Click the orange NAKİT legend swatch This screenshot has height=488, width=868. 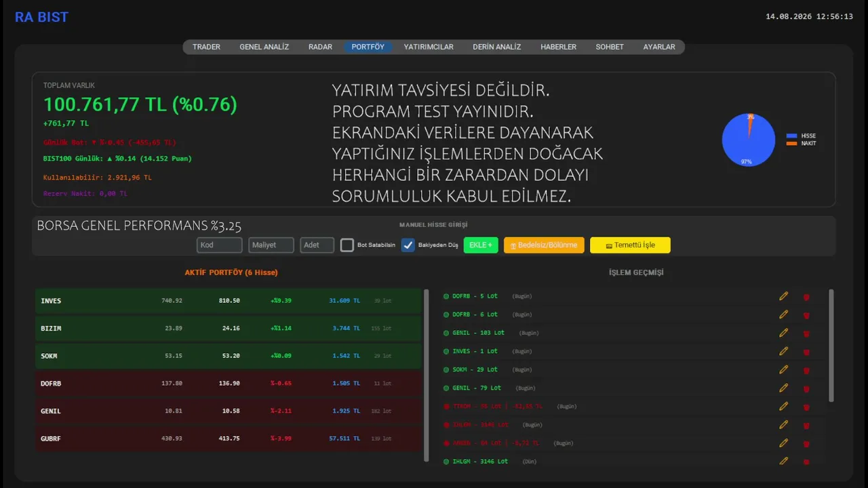[791, 143]
